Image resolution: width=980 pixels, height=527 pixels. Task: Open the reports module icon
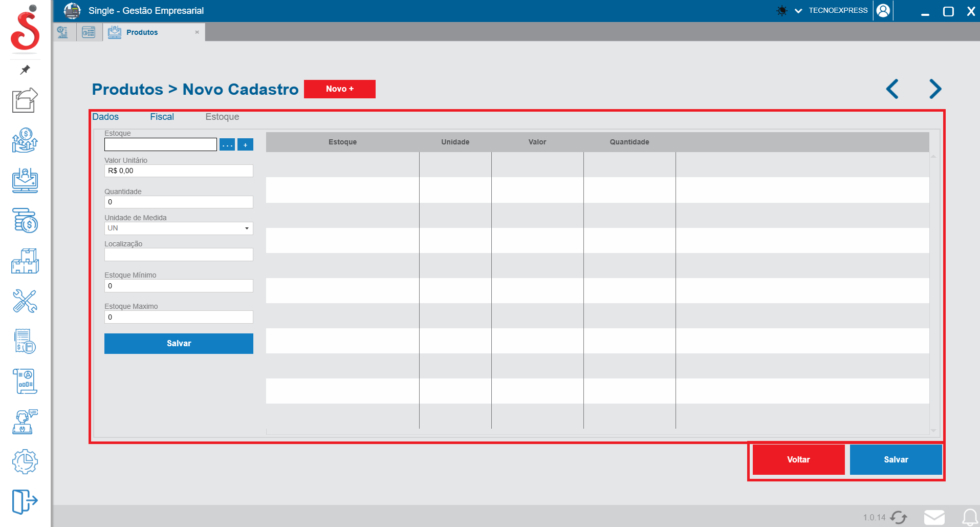pyautogui.click(x=24, y=381)
